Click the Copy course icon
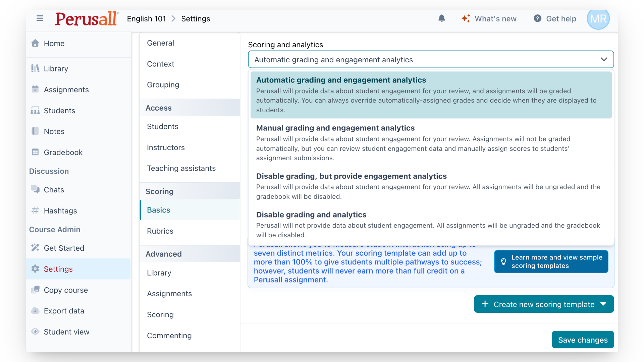 click(x=35, y=290)
